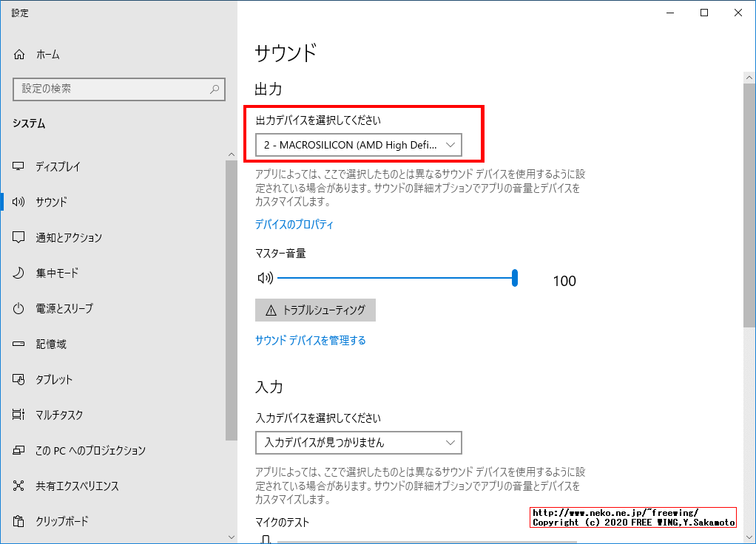This screenshot has height=544, width=756.
Task: Start the トラブルシューティング tool
Action: [x=316, y=310]
